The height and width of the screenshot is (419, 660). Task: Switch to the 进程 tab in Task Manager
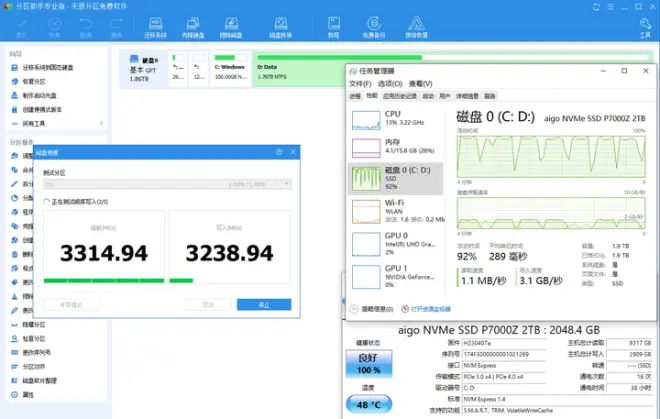coord(355,96)
